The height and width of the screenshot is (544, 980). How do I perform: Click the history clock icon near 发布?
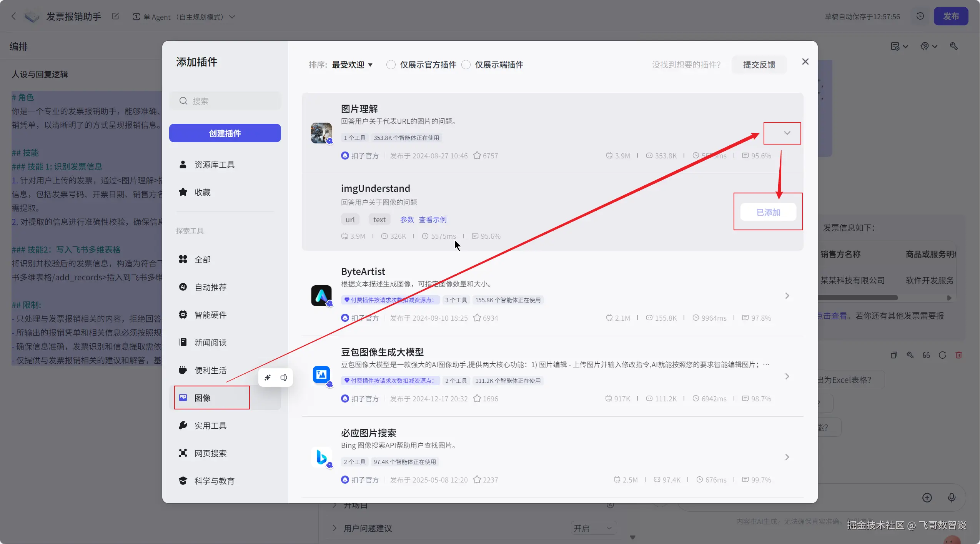click(x=920, y=16)
